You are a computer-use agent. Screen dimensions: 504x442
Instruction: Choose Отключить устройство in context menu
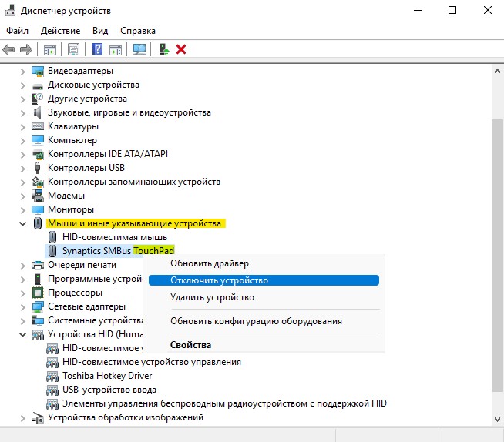(x=264, y=280)
